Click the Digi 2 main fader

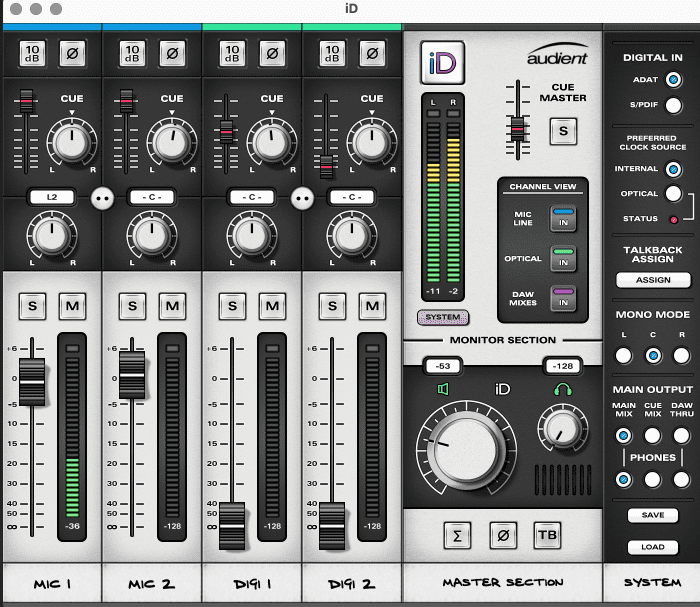(x=332, y=526)
